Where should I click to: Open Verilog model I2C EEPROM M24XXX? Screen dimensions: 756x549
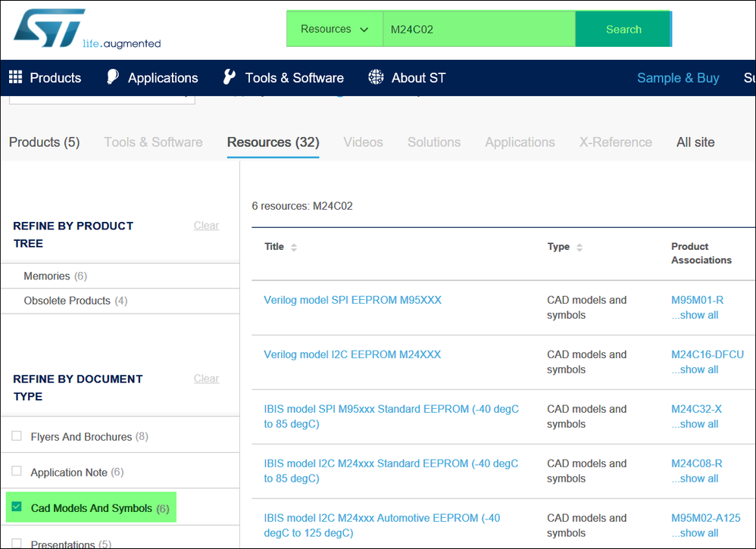click(x=352, y=354)
